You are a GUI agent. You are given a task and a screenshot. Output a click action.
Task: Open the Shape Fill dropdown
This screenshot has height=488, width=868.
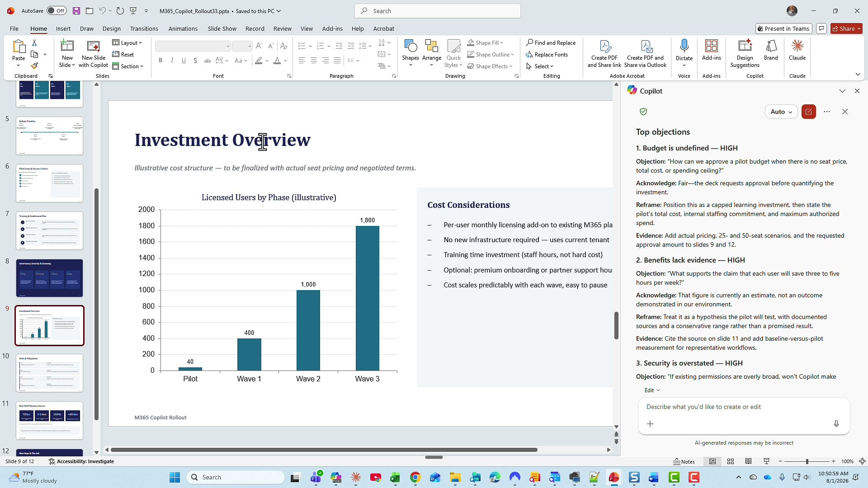tap(485, 42)
